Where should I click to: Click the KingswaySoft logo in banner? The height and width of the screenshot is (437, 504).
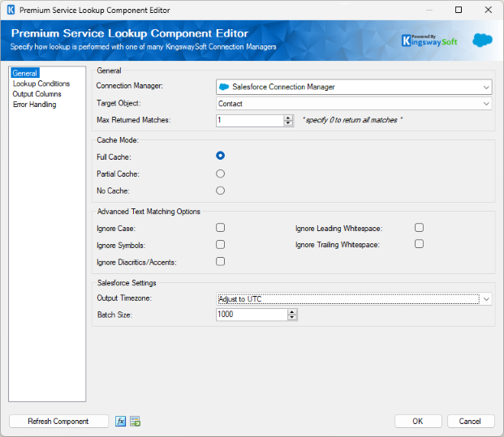pos(429,41)
